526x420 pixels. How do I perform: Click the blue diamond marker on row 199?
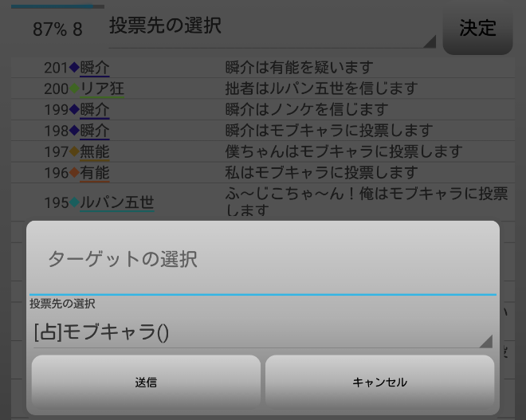[x=75, y=109]
